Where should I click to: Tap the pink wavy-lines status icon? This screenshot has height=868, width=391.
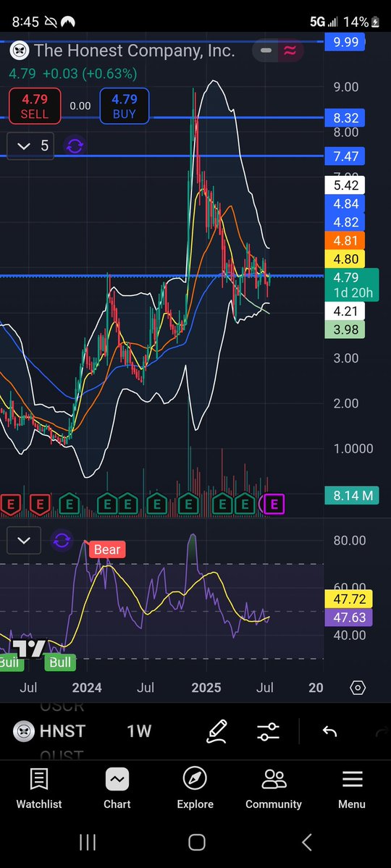click(x=290, y=51)
